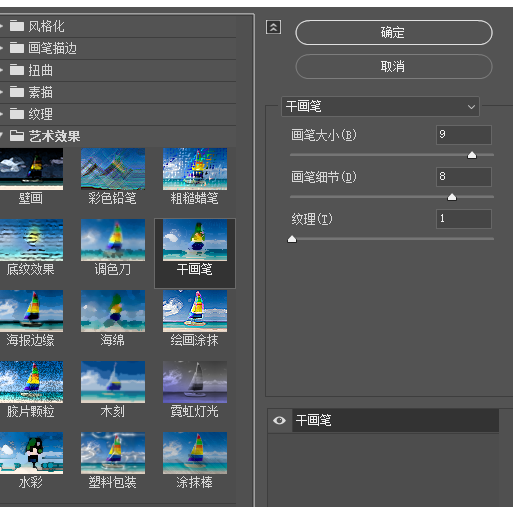The width and height of the screenshot is (513, 507).
Task: Click the 素描 folder icon
Action: pos(17,92)
